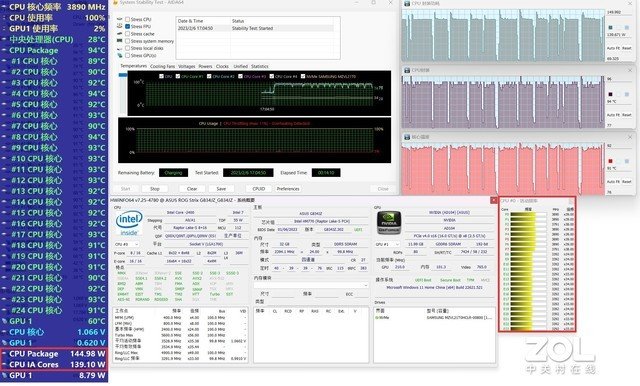The image size is (640, 386).
Task: Toggle the NVMe SAMSUNG graph legend checkbox
Action: [303, 76]
